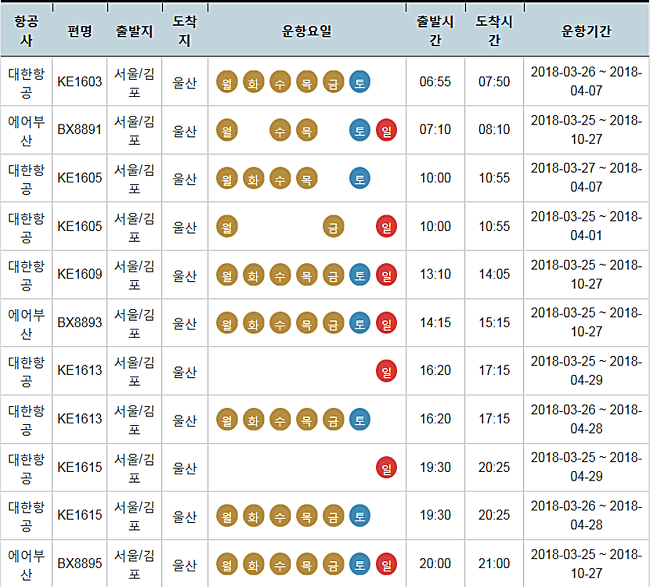Click the 토 icon in the KE1603 row
Image resolution: width=650 pixels, height=587 pixels.
coord(360,82)
